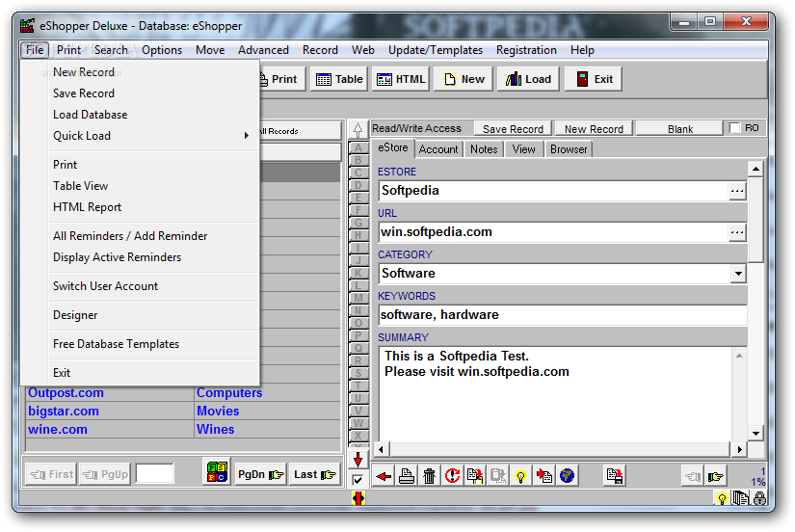Click the HTML toolbar button

coord(401,79)
